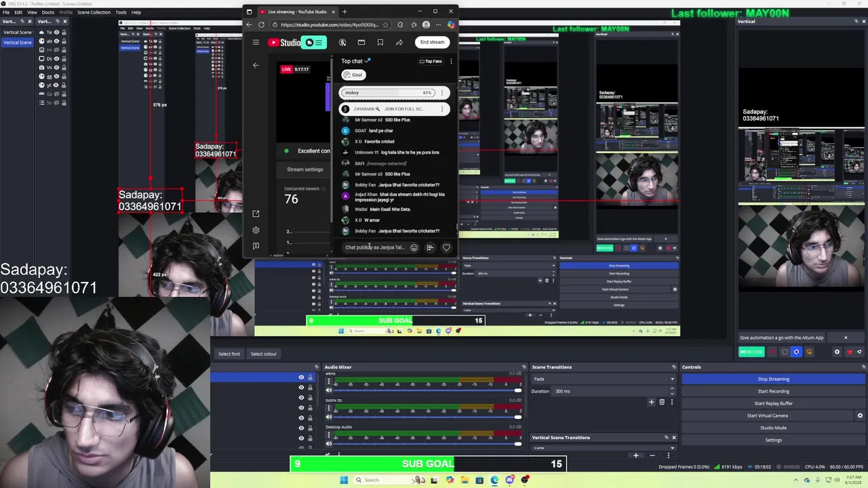
Task: Click the Select colour button
Action: pyautogui.click(x=264, y=354)
